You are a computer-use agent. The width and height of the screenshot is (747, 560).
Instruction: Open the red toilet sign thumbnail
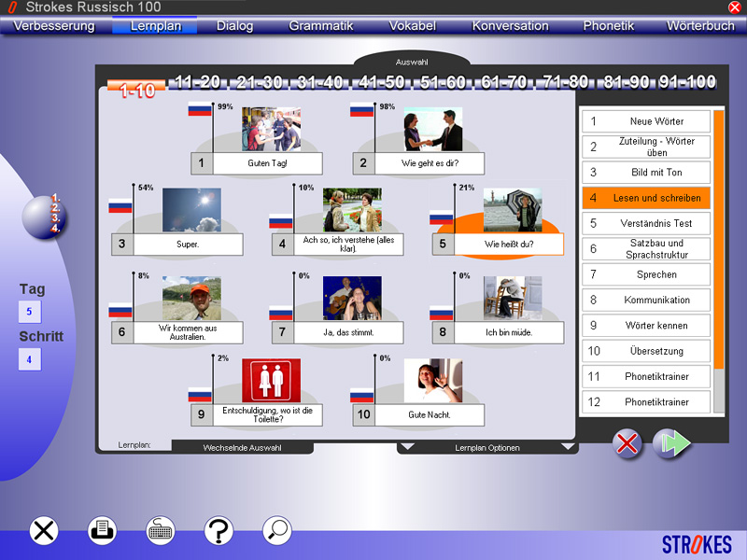tap(271, 381)
